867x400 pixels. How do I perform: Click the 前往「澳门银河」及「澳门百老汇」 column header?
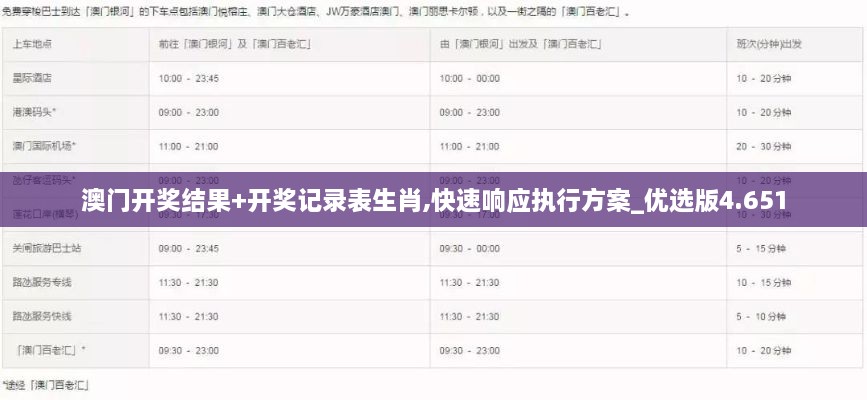tap(234, 45)
